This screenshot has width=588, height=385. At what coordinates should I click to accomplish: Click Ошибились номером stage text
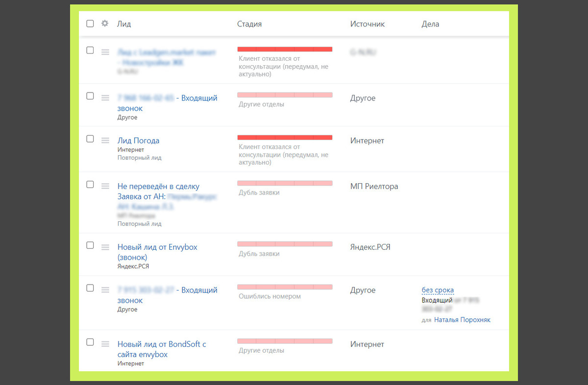pyautogui.click(x=269, y=296)
